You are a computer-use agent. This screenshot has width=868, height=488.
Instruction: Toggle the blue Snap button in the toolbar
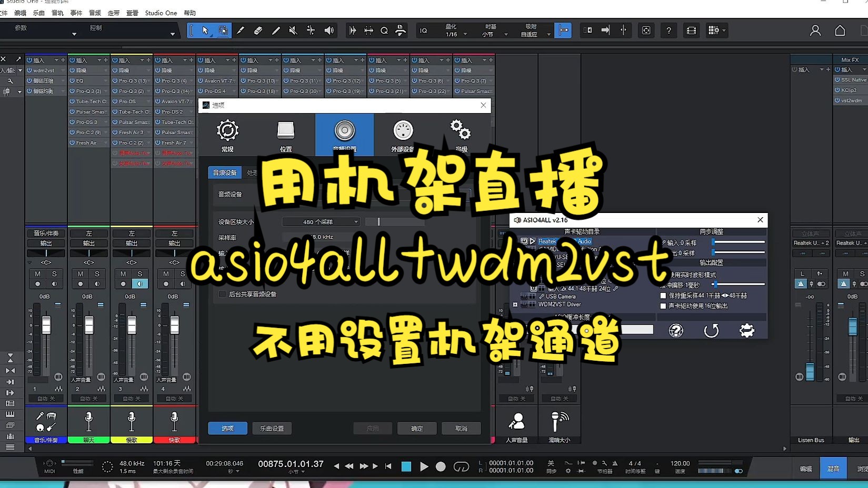[563, 30]
